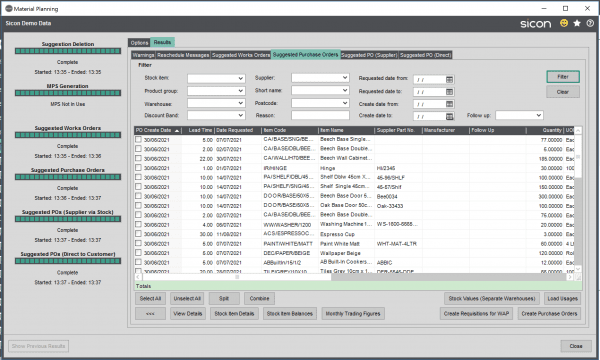
Task: Click the Clear button
Action: coord(562,92)
